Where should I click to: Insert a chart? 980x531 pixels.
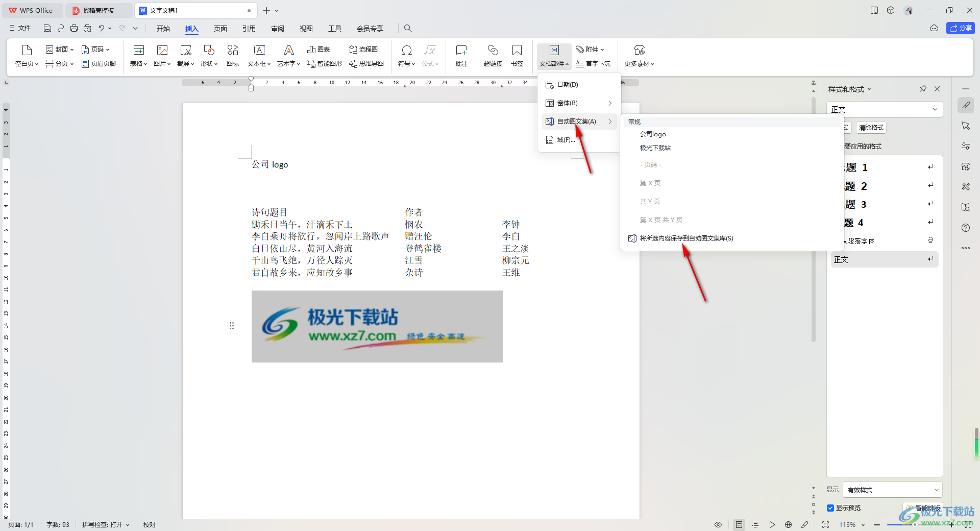(318, 50)
